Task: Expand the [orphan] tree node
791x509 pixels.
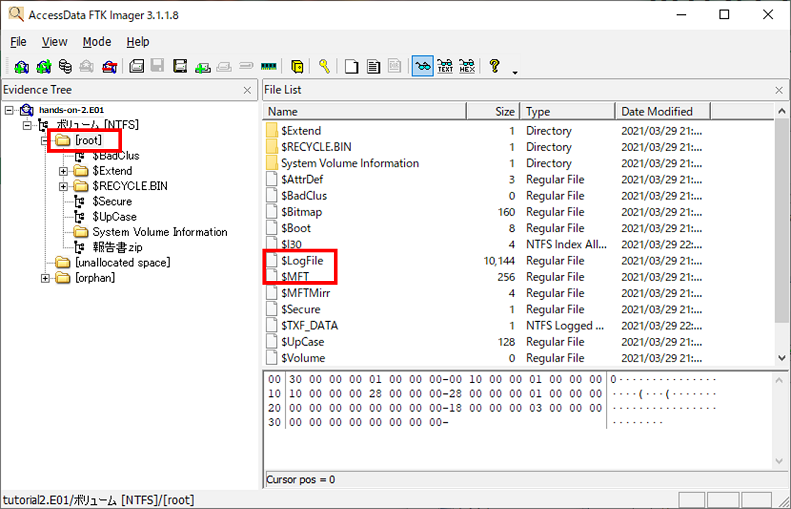Action: click(45, 278)
